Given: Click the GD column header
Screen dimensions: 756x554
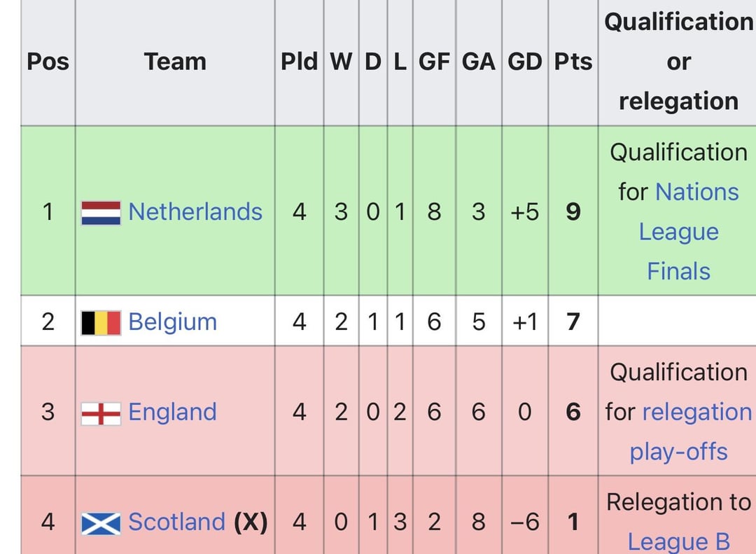Looking at the screenshot, I should [524, 62].
